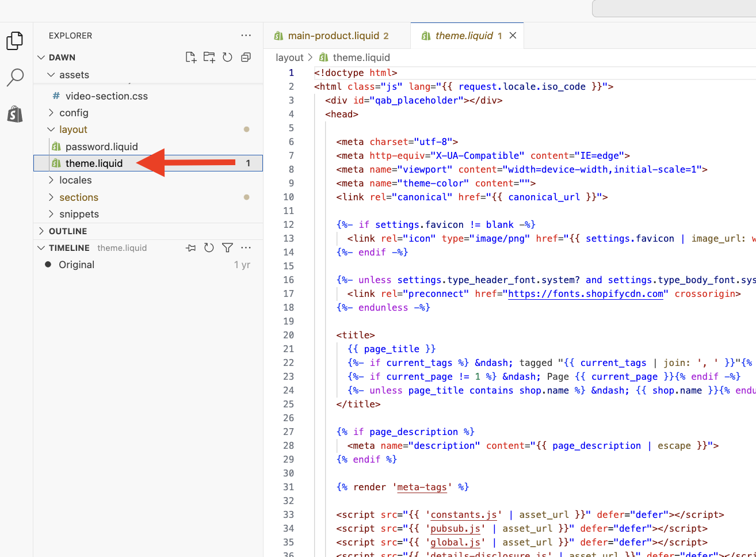
Task: Expand the sections folder
Action: 79,197
